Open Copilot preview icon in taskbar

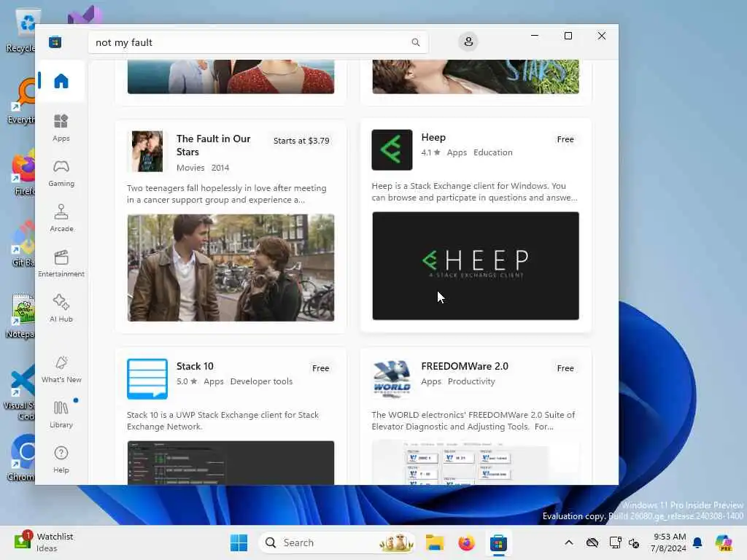click(724, 542)
